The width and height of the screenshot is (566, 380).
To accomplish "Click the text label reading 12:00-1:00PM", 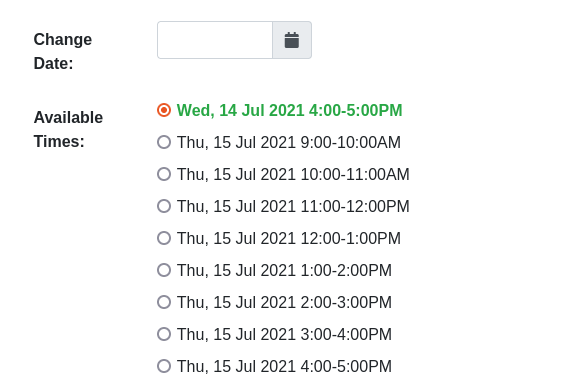I will tap(351, 238).
